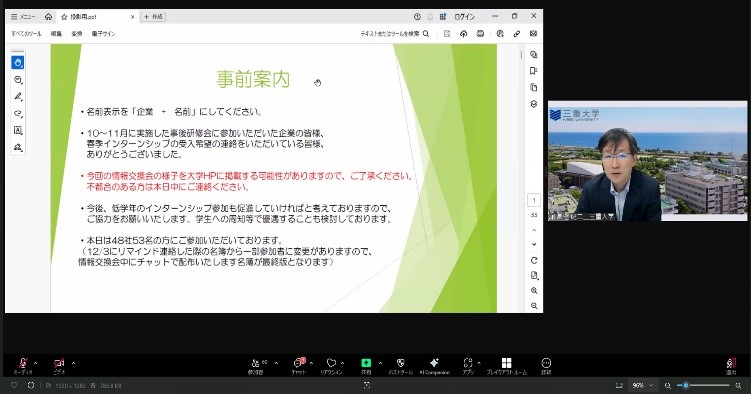Image resolution: width=751 pixels, height=394 pixels.
Task: Open Zoom reactions heart button
Action: coord(331,365)
